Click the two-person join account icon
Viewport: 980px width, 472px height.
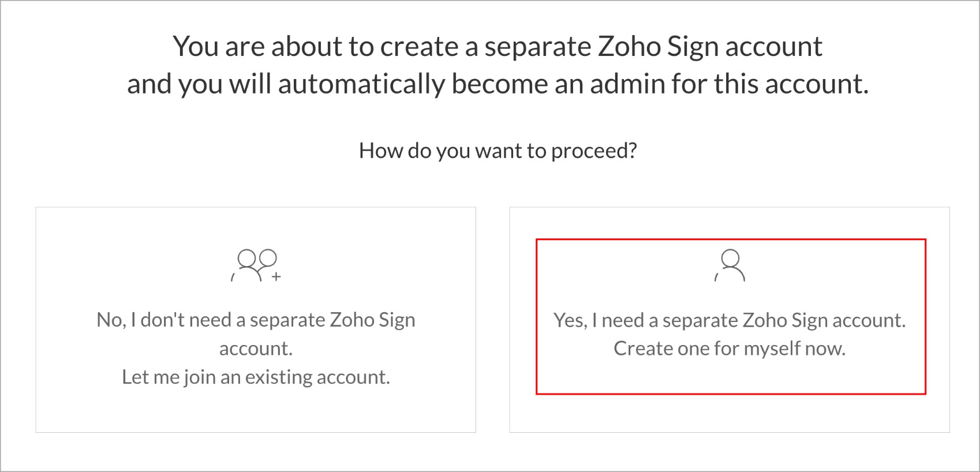[x=256, y=265]
